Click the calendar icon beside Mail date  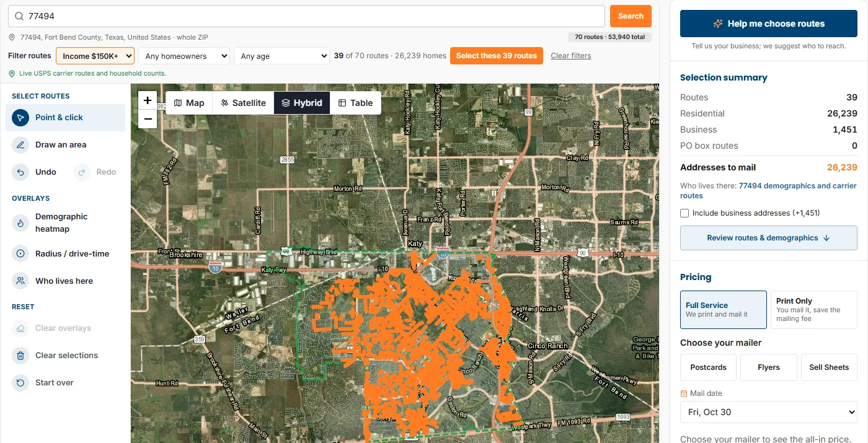pos(684,393)
